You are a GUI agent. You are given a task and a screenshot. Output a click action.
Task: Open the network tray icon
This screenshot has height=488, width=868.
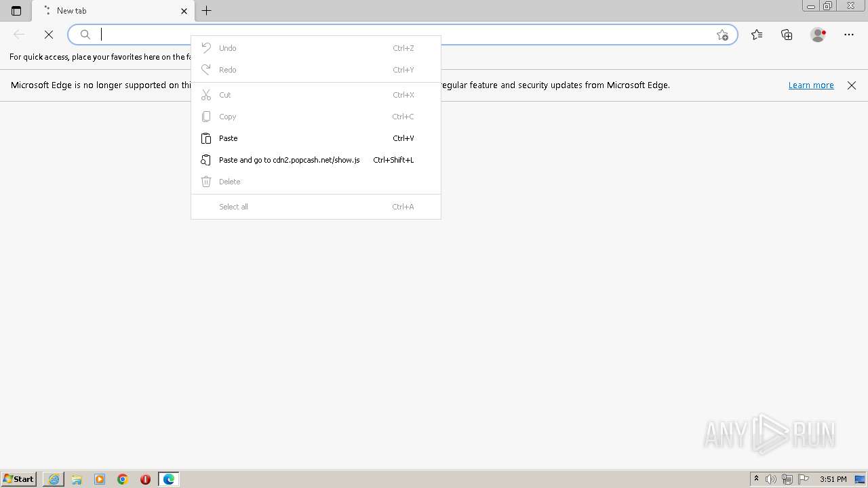click(x=787, y=479)
